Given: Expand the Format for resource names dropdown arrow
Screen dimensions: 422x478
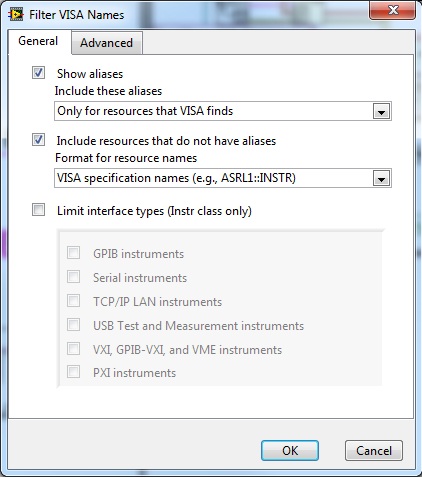Looking at the screenshot, I should pos(381,178).
